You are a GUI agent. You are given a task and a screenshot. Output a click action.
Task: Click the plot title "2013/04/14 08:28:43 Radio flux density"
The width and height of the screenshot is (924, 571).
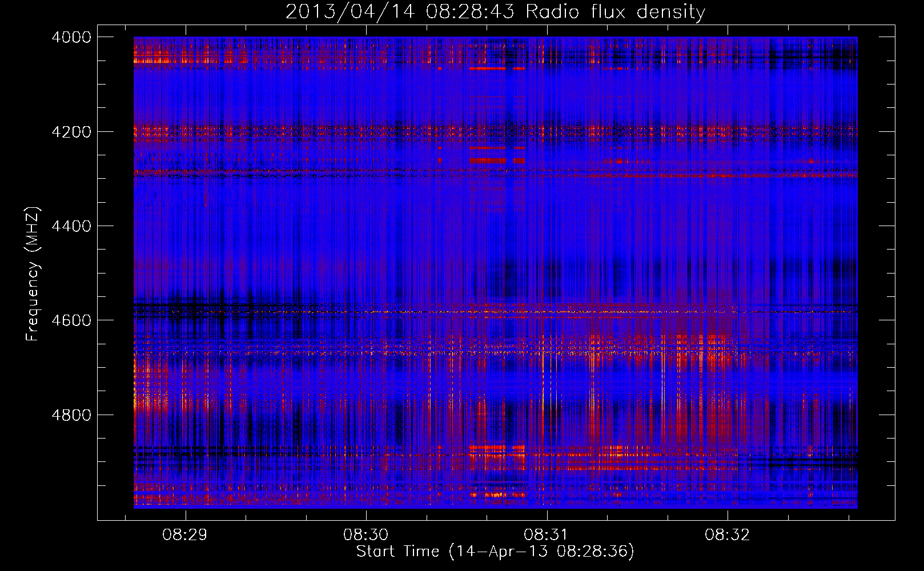(x=495, y=11)
